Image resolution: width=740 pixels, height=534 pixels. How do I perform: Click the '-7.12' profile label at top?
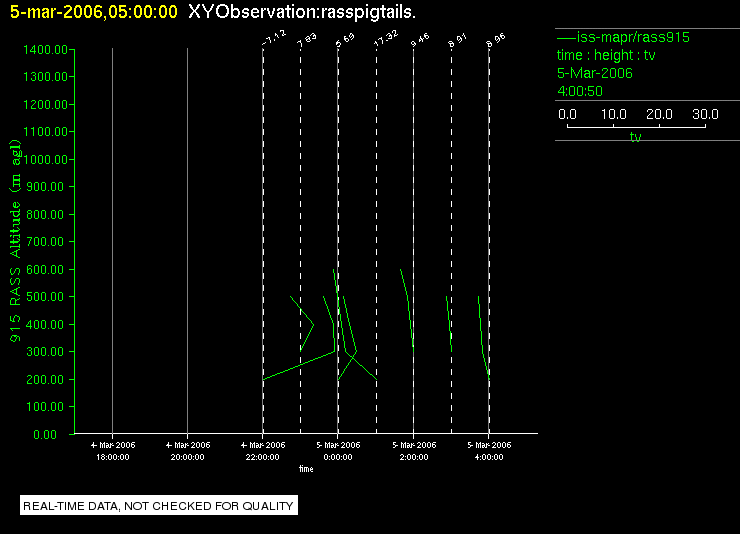(x=274, y=38)
